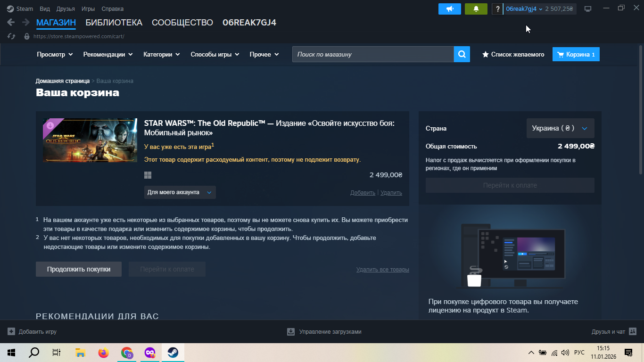This screenshot has height=362, width=644.
Task: Open the Украина (₴) country dropdown
Action: (x=561, y=128)
